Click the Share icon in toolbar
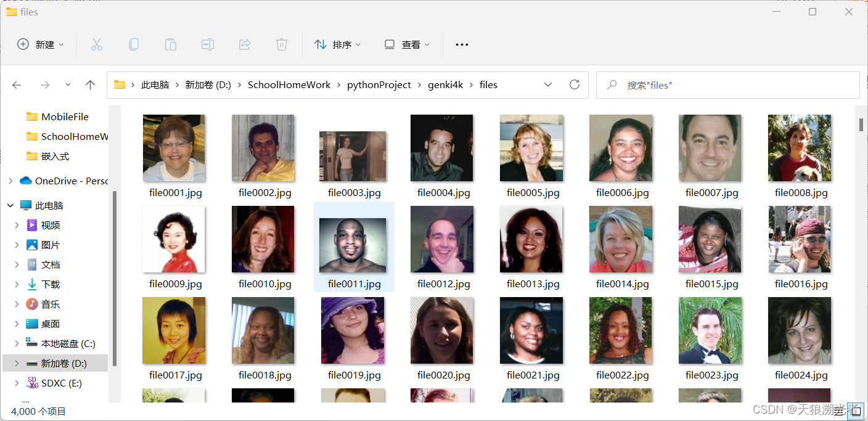Screen dimensions: 868x421 click(245, 44)
